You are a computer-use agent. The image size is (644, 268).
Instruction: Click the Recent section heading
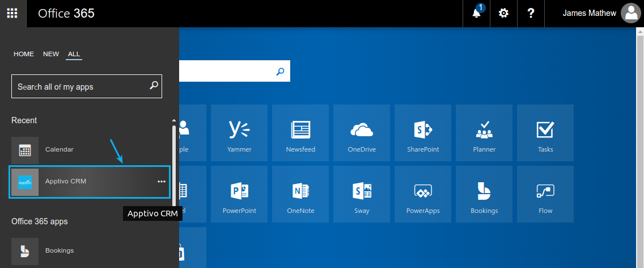pyautogui.click(x=24, y=120)
